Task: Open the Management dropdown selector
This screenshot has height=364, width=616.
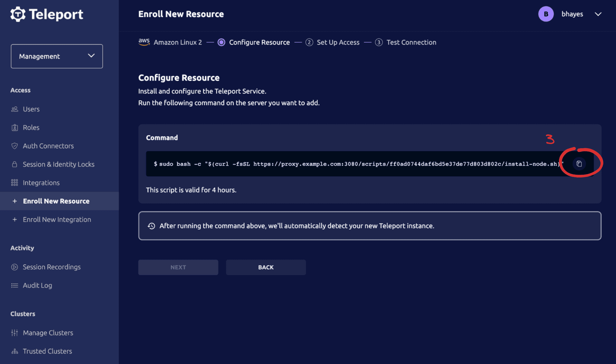Action: coord(57,56)
